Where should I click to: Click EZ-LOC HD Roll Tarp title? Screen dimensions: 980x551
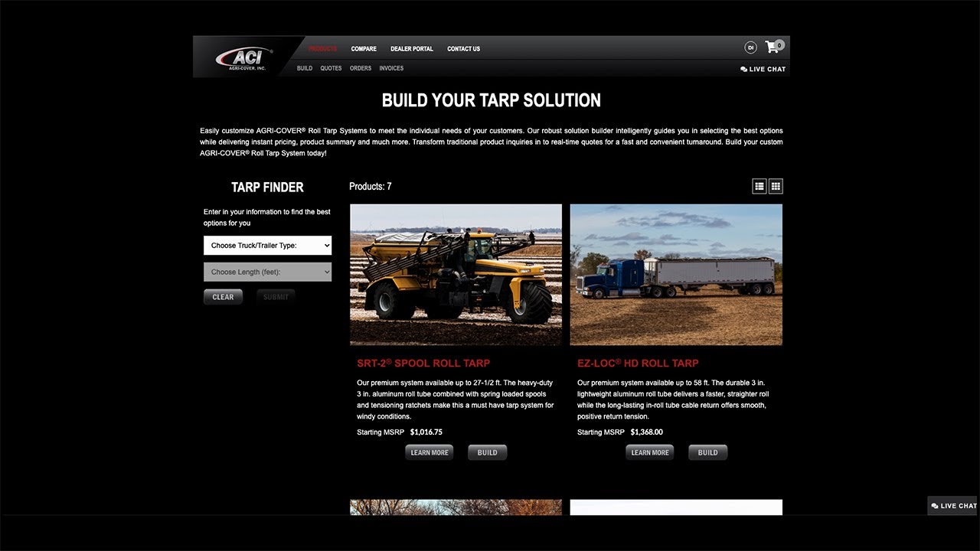pyautogui.click(x=638, y=363)
